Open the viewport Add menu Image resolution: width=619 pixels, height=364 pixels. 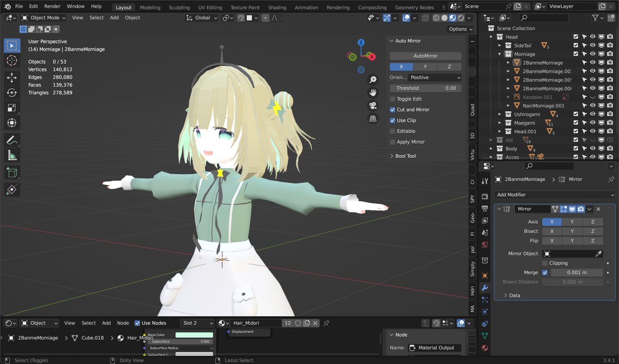114,18
